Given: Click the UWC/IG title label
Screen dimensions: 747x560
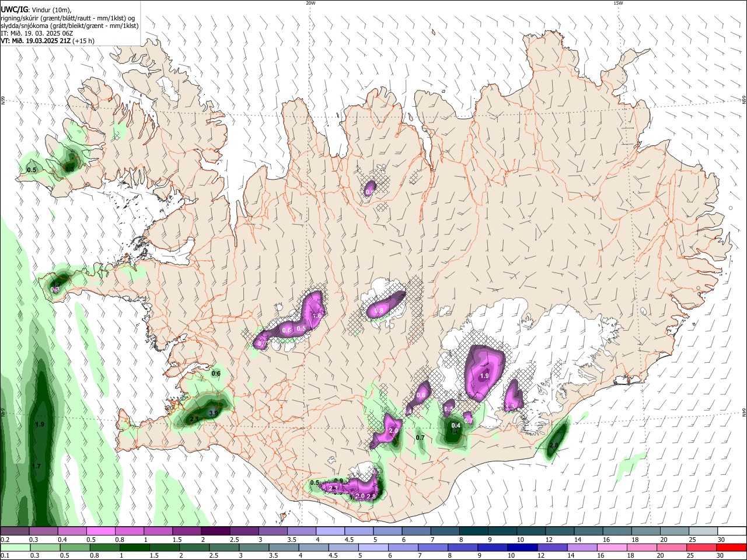Looking at the screenshot, I should click(x=13, y=9).
